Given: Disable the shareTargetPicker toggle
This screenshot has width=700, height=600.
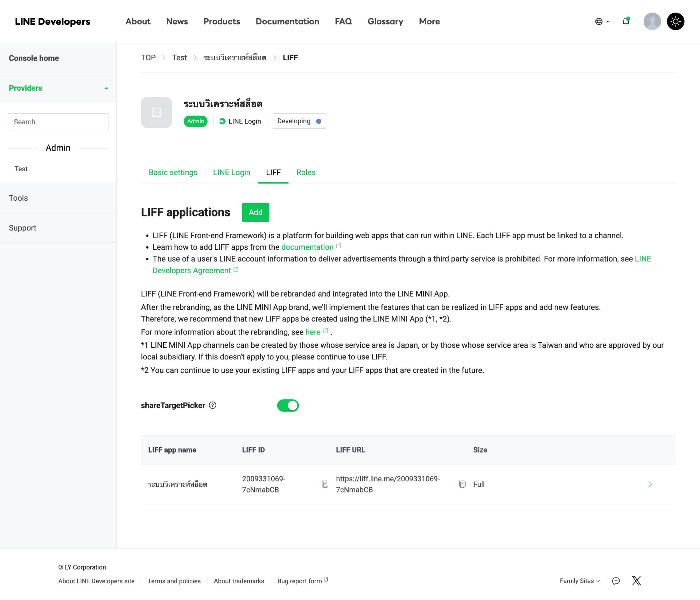Looking at the screenshot, I should pyautogui.click(x=288, y=406).
